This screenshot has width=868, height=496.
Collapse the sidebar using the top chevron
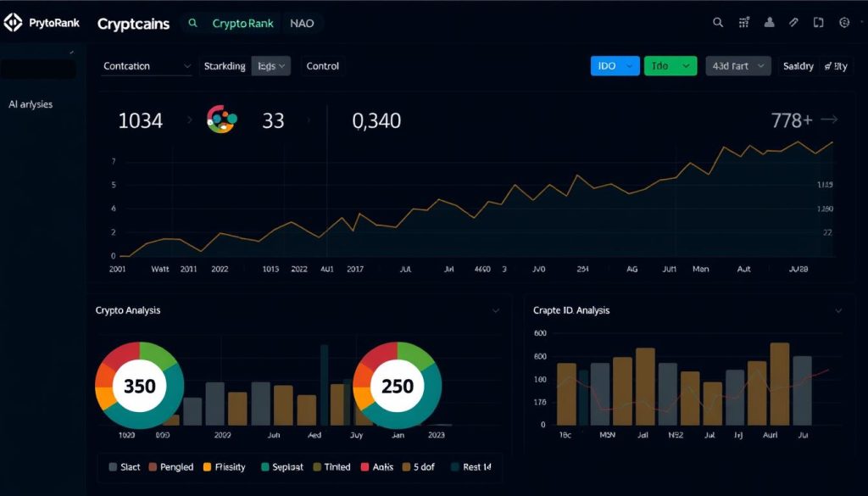pyautogui.click(x=71, y=52)
